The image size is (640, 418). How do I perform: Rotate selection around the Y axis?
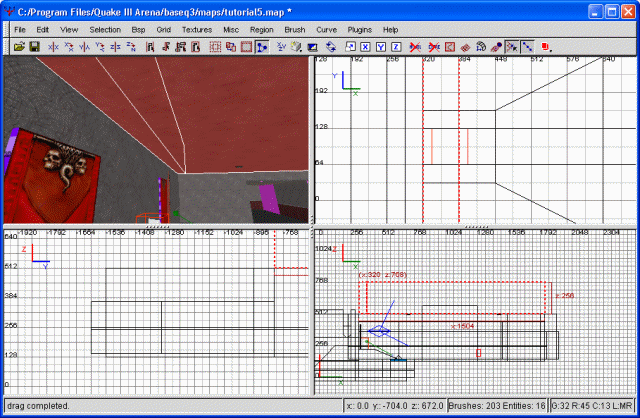(100, 47)
